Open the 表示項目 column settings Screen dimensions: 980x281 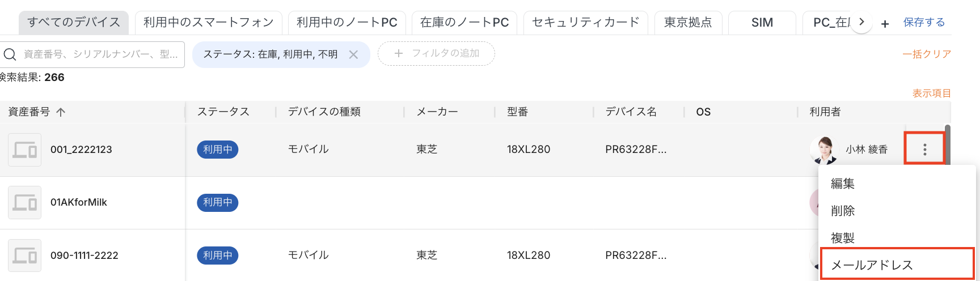tap(931, 93)
